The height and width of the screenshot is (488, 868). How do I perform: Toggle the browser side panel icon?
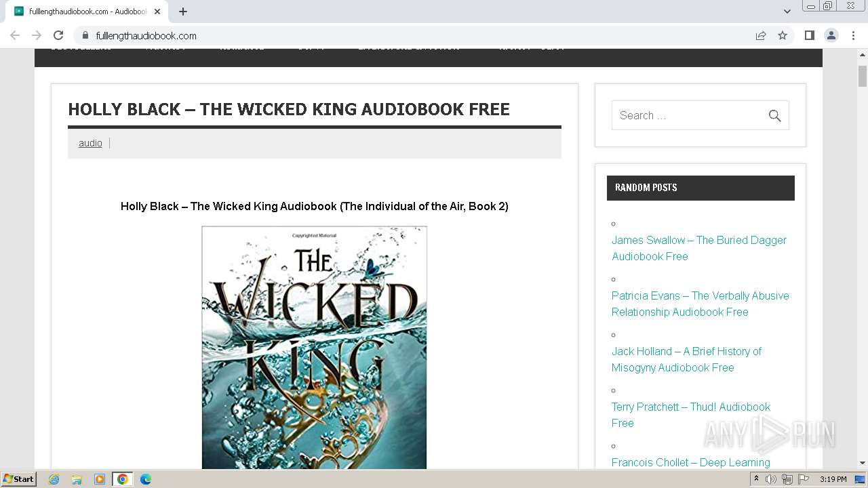pyautogui.click(x=809, y=35)
